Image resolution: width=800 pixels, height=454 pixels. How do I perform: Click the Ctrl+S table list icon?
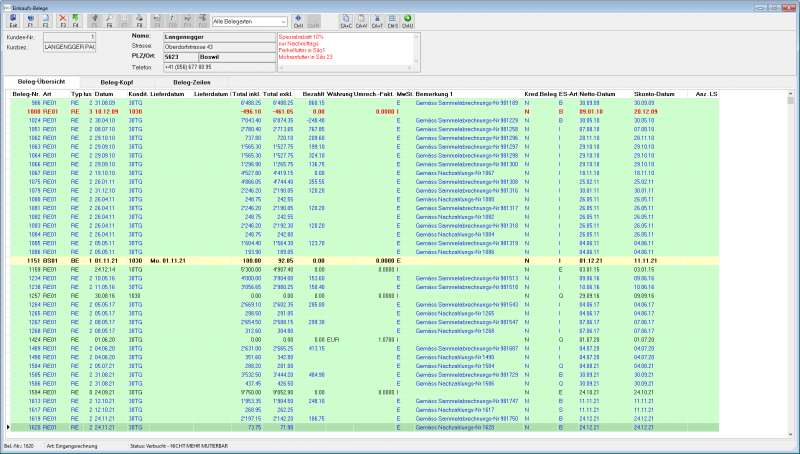tap(392, 21)
